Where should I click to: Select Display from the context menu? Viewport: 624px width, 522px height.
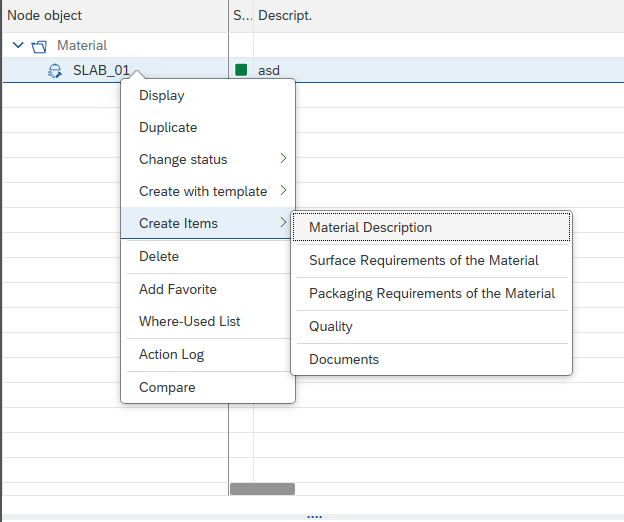pyautogui.click(x=161, y=95)
